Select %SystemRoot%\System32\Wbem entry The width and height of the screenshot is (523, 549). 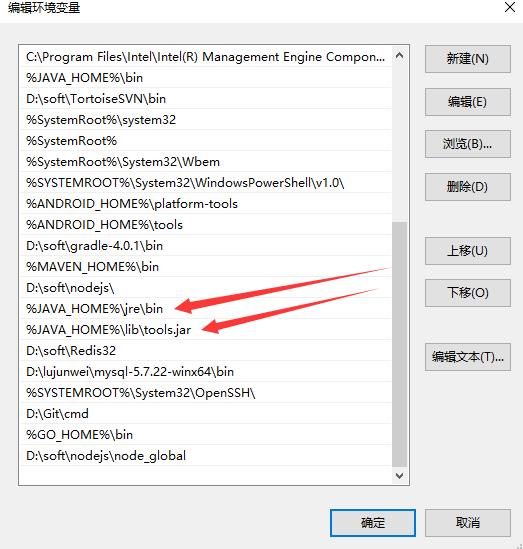click(205, 161)
